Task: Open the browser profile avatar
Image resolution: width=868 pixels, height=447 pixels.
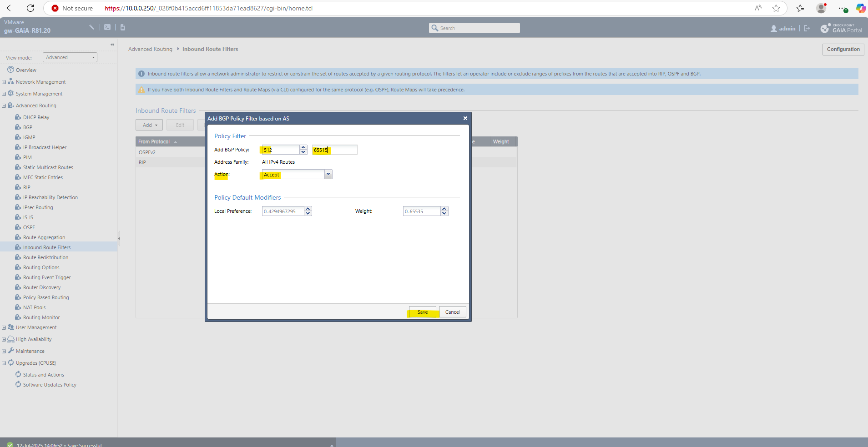Action: [x=821, y=8]
